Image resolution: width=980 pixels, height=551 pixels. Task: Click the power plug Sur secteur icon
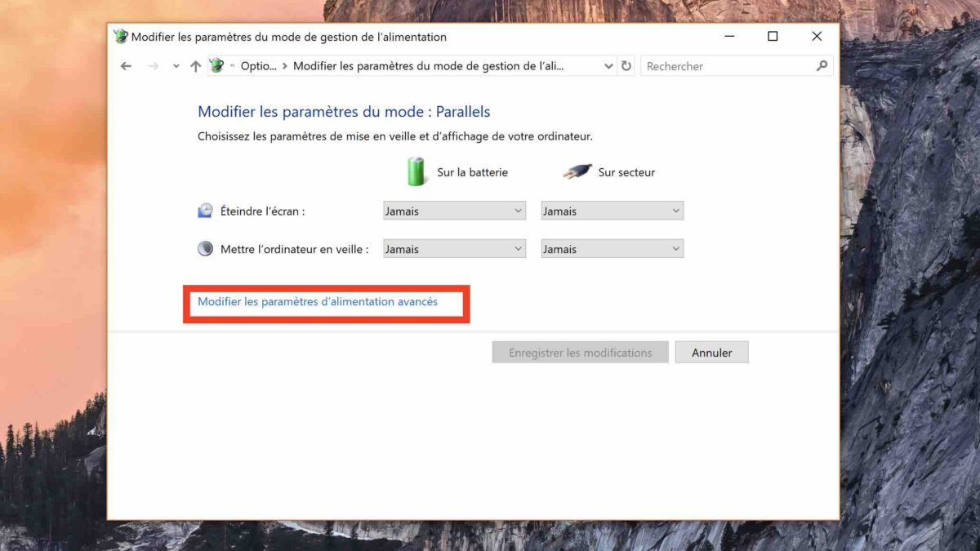[577, 172]
